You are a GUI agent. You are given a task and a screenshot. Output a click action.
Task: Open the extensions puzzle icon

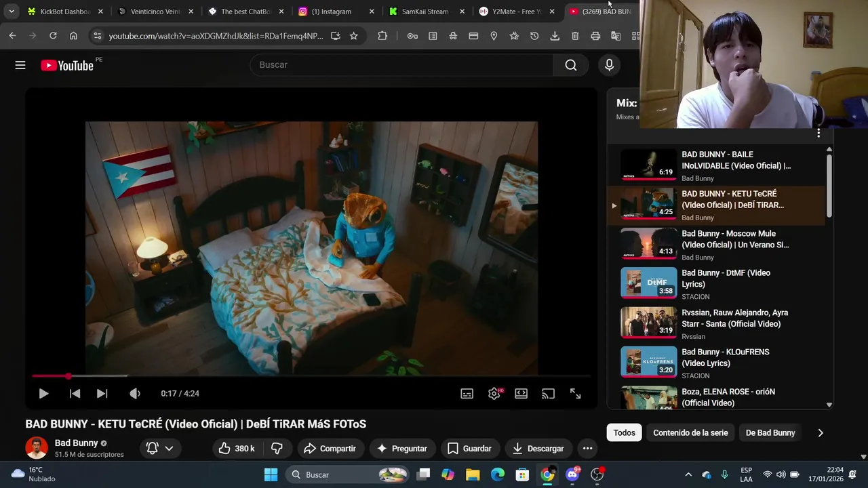click(382, 36)
